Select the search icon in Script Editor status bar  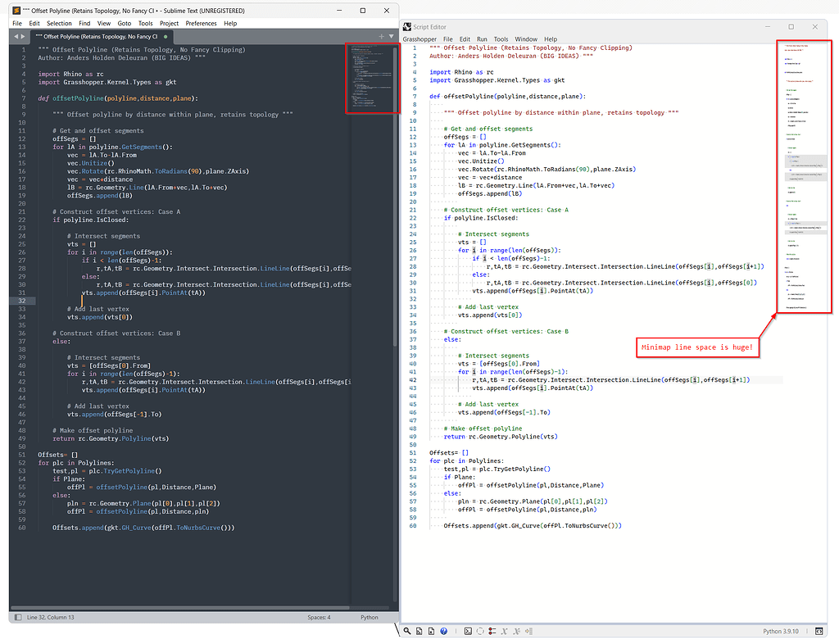(407, 631)
